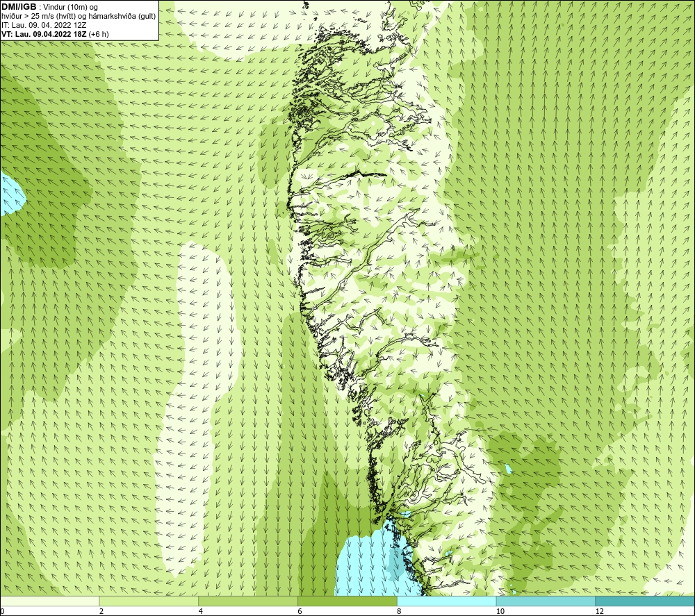This screenshot has height=616, width=695.
Task: Click the legend scale label 0
Action: tap(2, 611)
